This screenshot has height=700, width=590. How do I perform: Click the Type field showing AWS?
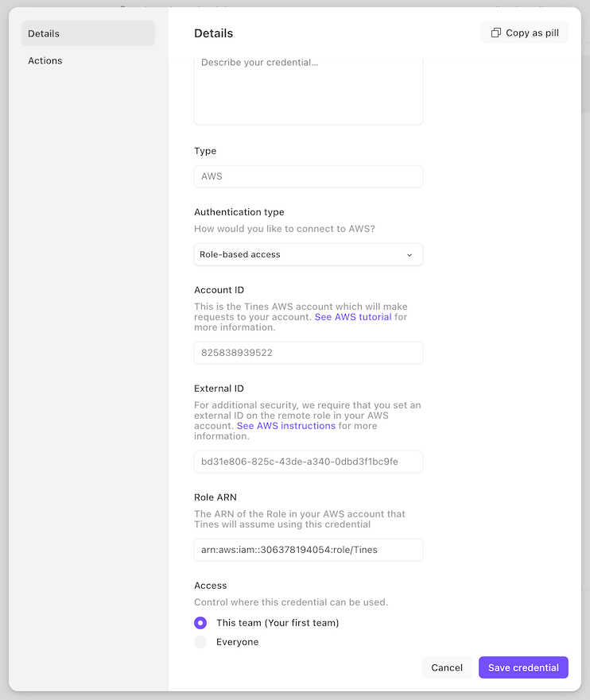point(309,176)
